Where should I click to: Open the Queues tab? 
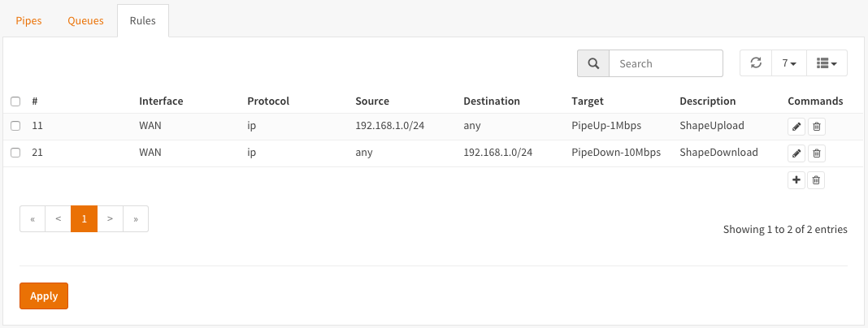pos(85,20)
